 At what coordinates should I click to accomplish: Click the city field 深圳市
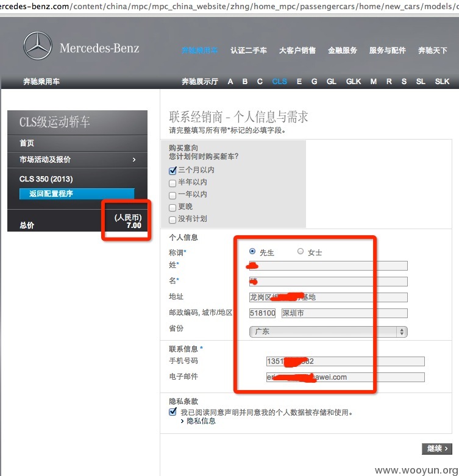coord(344,313)
